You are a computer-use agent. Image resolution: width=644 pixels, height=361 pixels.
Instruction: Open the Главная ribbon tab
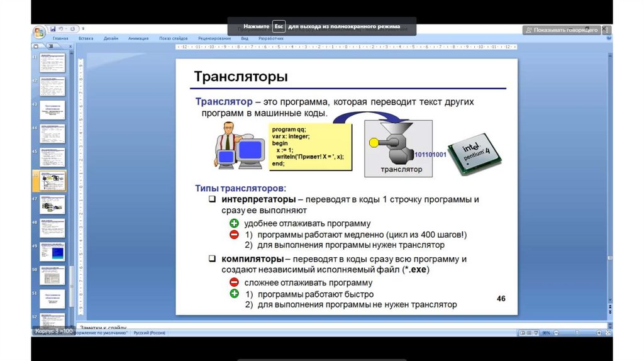point(60,38)
